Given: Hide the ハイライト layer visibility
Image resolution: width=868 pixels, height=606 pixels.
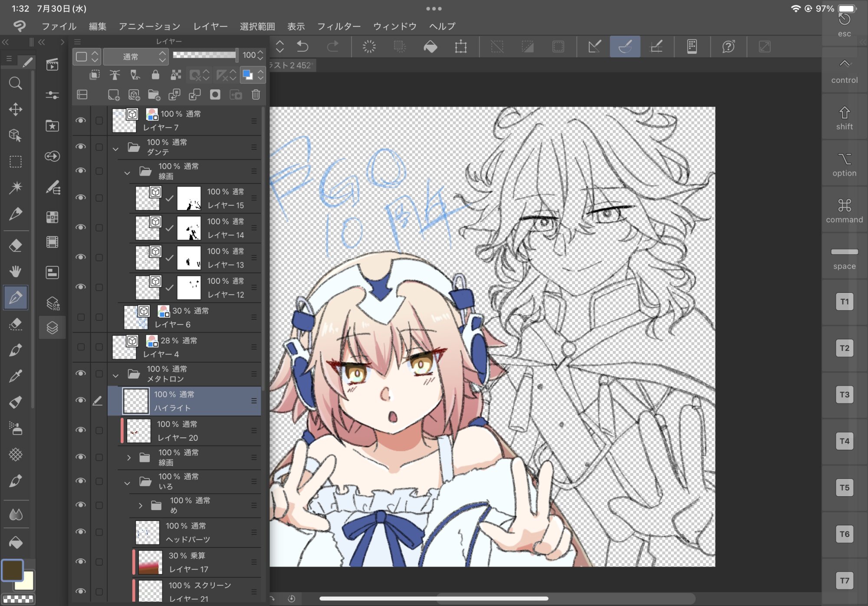Looking at the screenshot, I should pyautogui.click(x=81, y=400).
